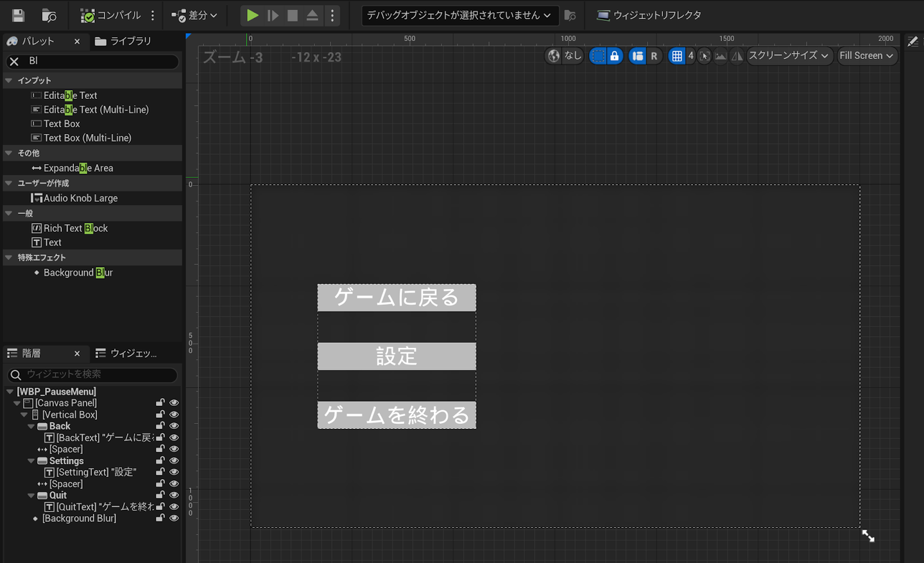This screenshot has height=563, width=924.
Task: Collapse the Back button tree item
Action: 31,426
